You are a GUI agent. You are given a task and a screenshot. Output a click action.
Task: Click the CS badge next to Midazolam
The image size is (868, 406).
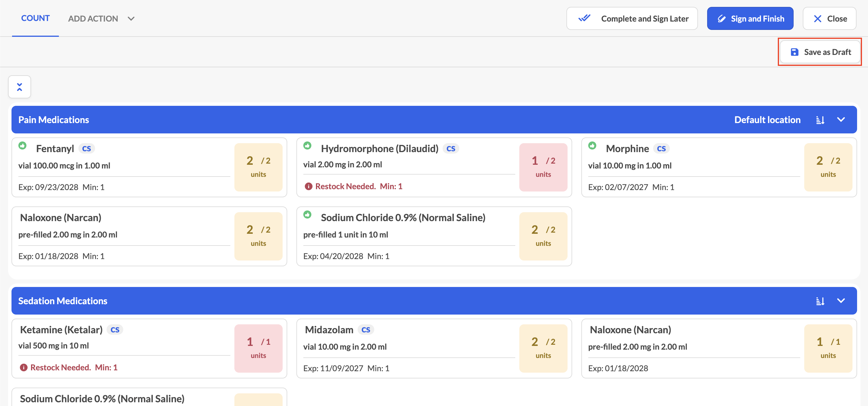tap(366, 330)
